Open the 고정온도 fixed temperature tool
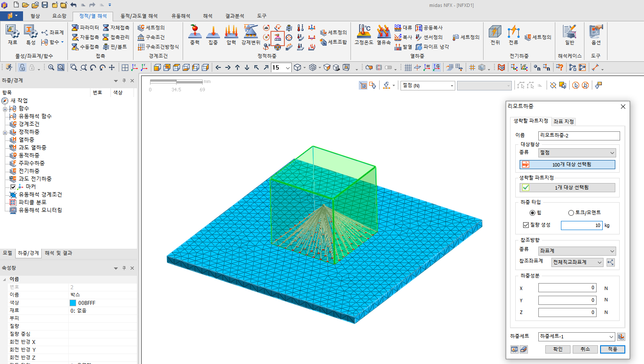Viewport: 644px width, 364px height. tap(364, 35)
